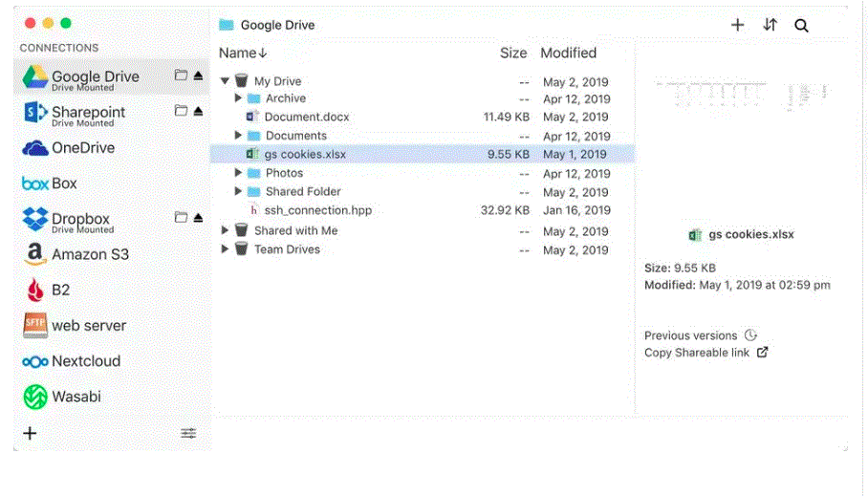The width and height of the screenshot is (868, 496).
Task: Open the transfers arrows icon
Action: 770,25
